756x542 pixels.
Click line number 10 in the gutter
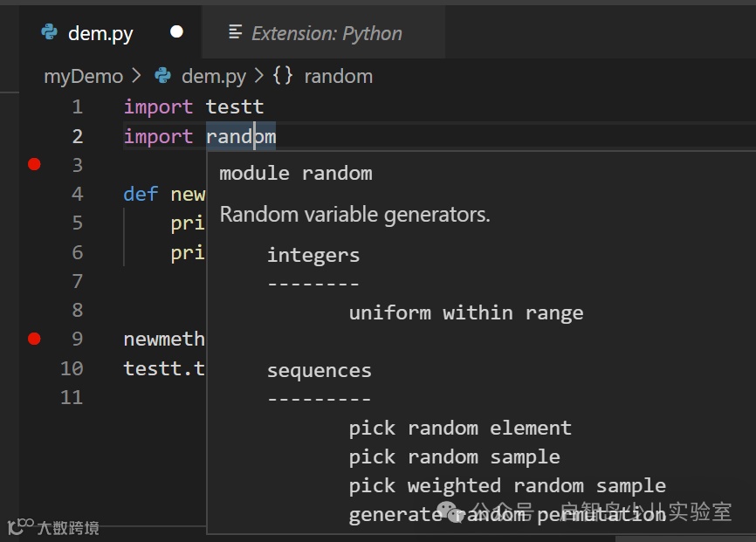72,368
